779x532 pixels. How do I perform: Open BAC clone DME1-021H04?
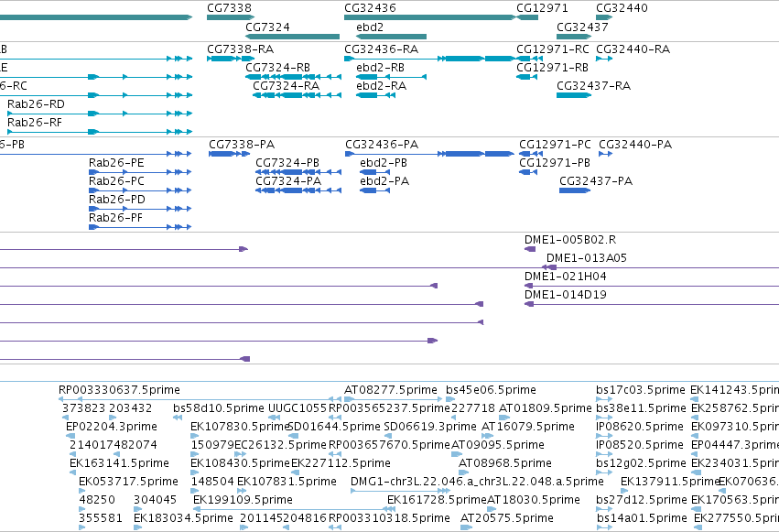(566, 277)
